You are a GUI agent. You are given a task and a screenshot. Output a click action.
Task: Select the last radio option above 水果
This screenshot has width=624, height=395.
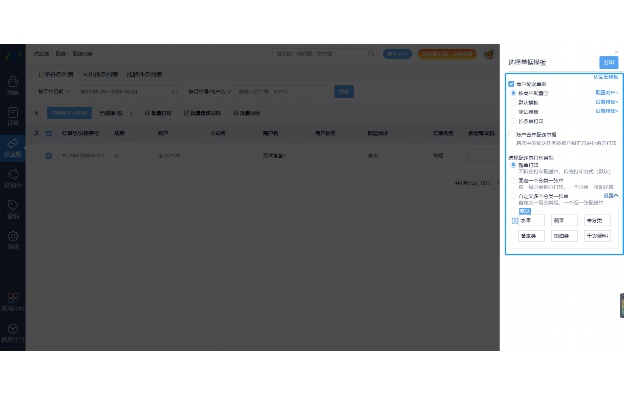pyautogui.click(x=513, y=196)
